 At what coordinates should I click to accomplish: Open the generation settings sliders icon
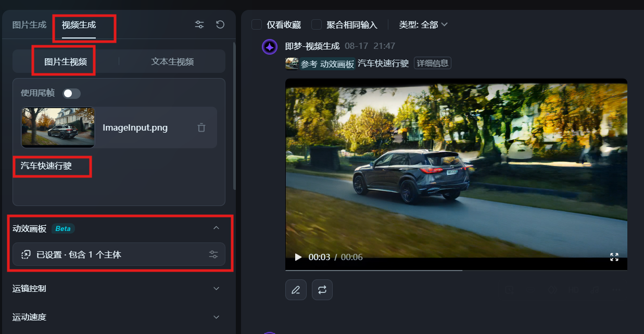pos(199,24)
